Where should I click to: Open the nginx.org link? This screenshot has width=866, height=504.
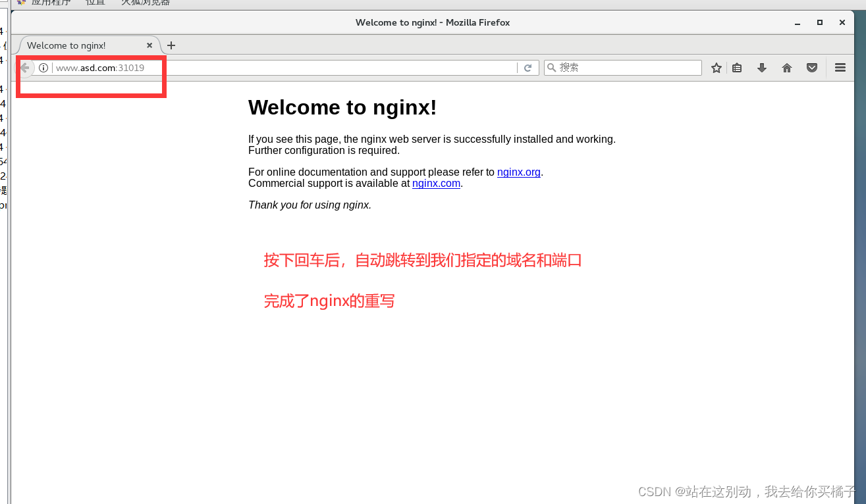click(x=519, y=172)
